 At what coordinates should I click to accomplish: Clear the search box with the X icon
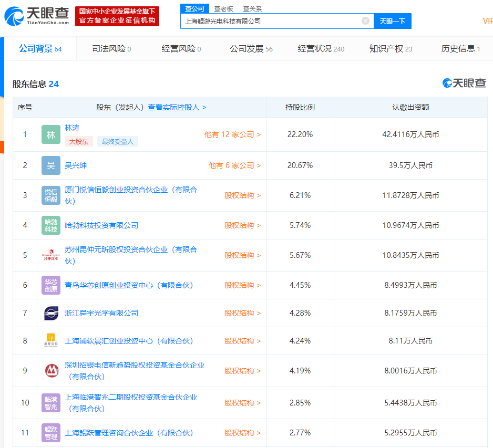pyautogui.click(x=365, y=21)
